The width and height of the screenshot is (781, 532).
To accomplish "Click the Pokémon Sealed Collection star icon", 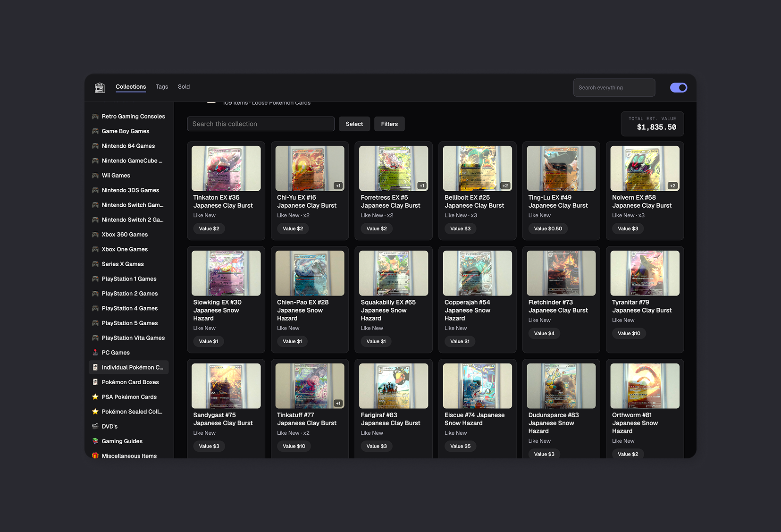I will point(95,412).
